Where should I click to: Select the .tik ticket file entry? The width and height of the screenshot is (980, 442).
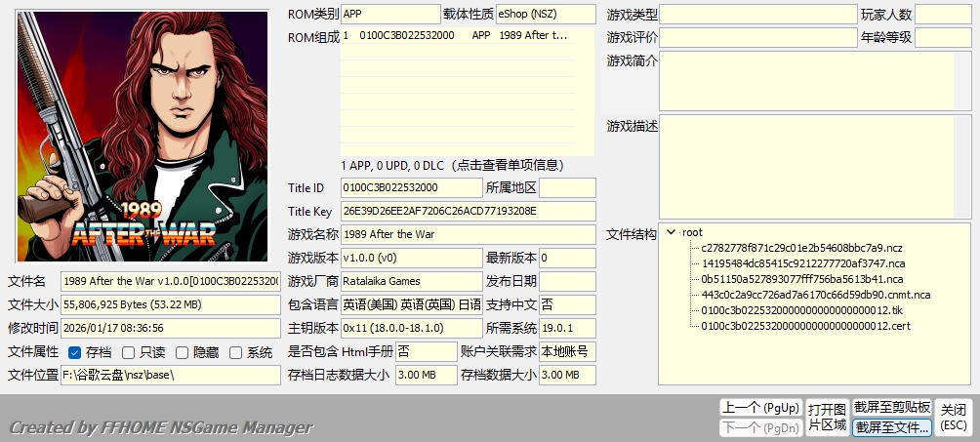tap(801, 310)
